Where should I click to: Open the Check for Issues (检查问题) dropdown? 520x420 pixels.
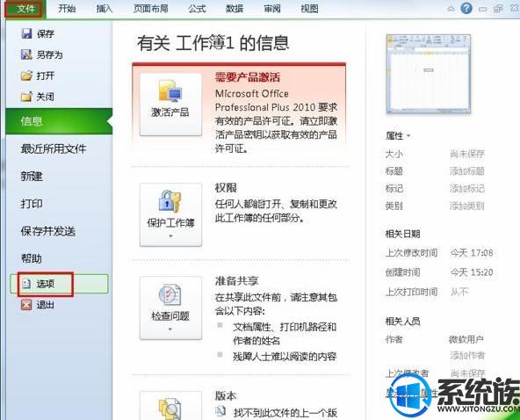[170, 308]
